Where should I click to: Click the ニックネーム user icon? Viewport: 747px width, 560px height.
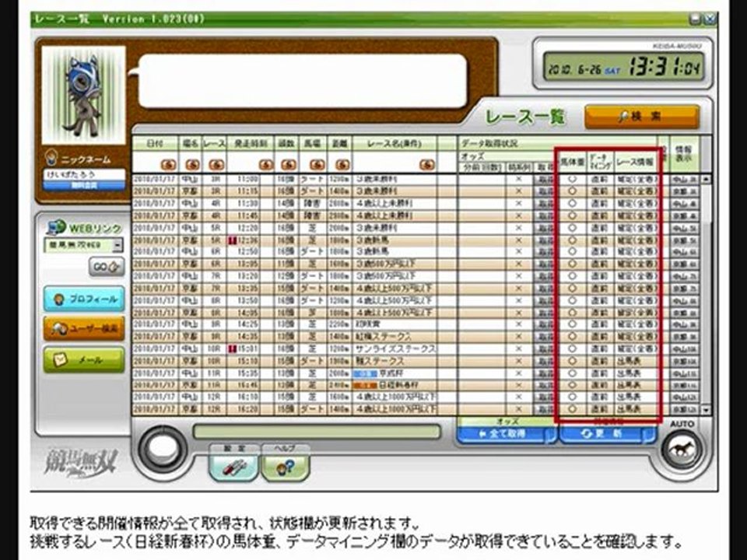point(51,158)
